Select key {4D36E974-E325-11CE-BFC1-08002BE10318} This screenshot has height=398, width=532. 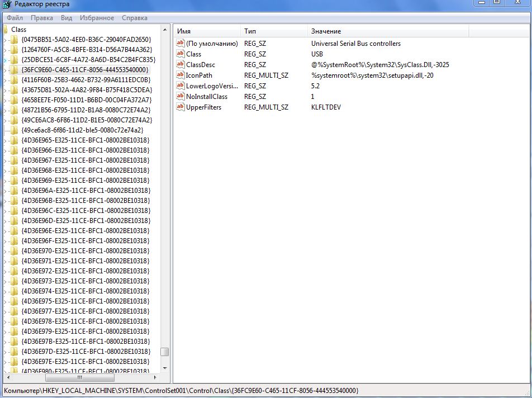[x=86, y=291]
